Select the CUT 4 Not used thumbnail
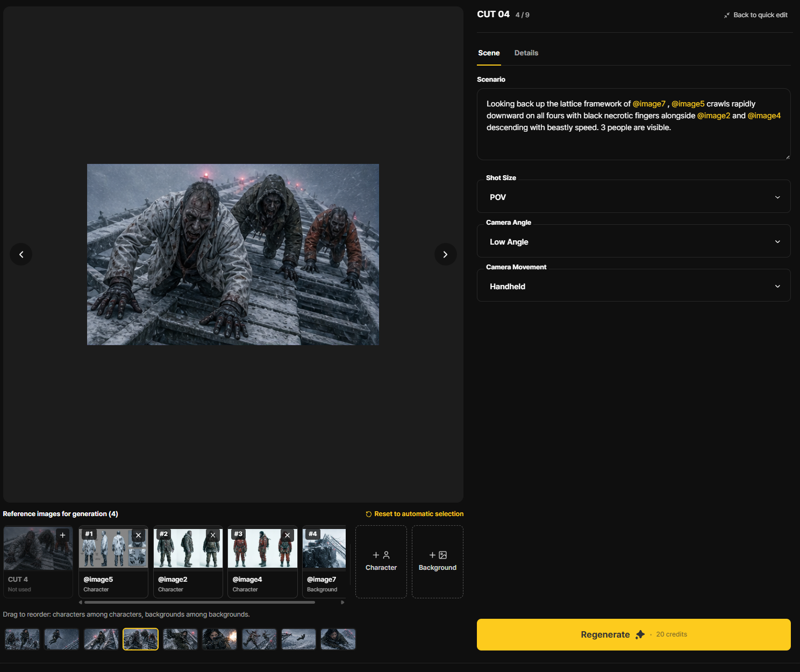Screen dimensions: 800x672 tap(38, 561)
